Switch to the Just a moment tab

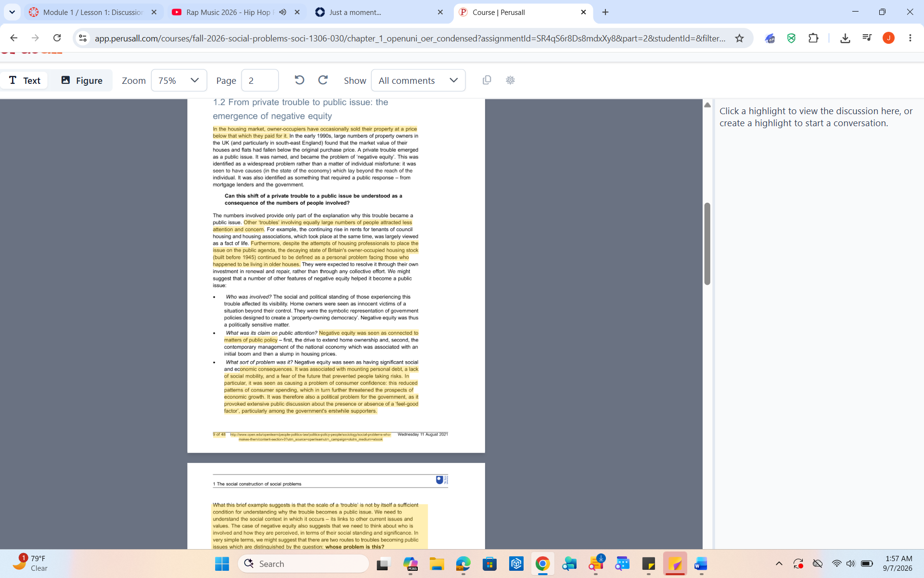[x=379, y=12]
